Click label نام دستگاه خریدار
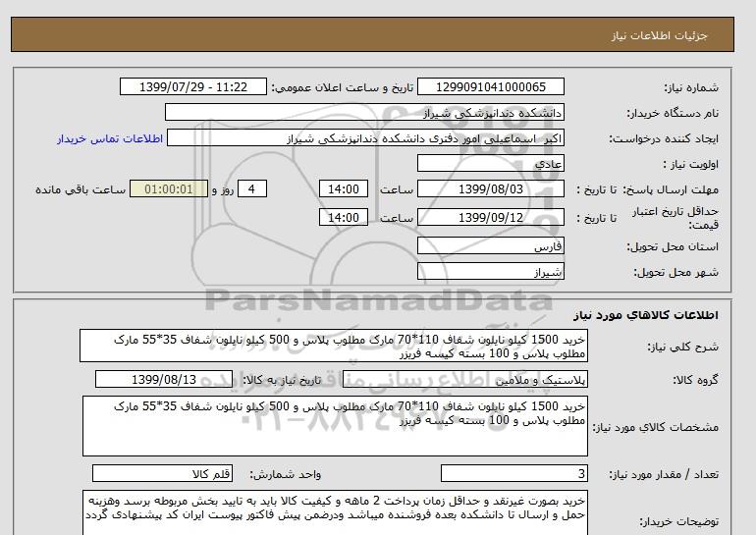The width and height of the screenshot is (756, 535). [673, 113]
